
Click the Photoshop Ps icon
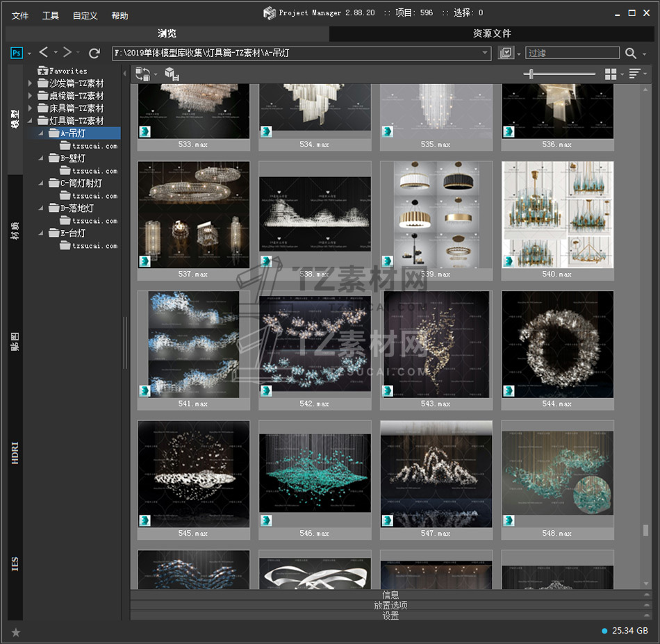pyautogui.click(x=16, y=53)
